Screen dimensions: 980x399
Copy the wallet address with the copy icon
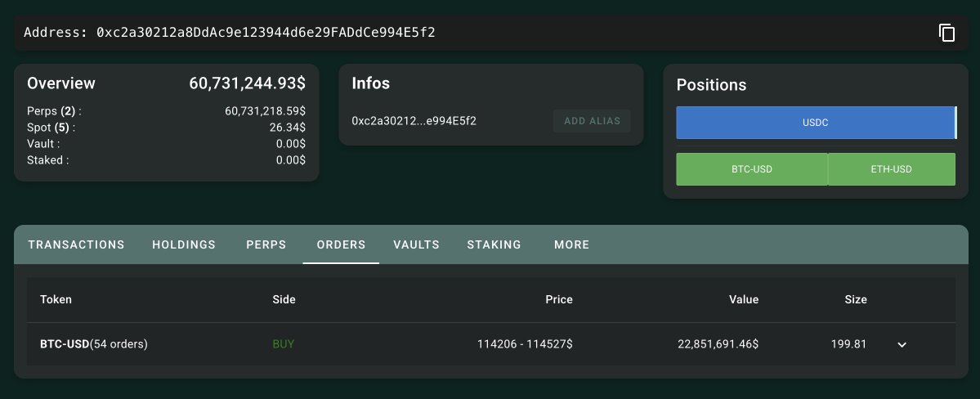click(x=946, y=33)
